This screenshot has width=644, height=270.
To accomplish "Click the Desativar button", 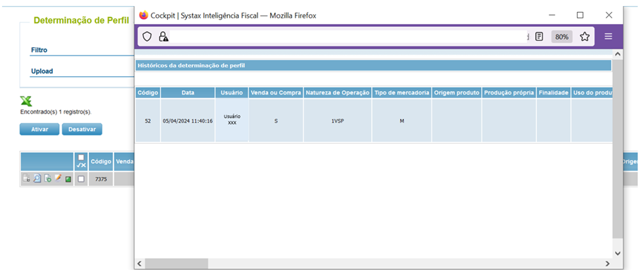I will pos(82,129).
